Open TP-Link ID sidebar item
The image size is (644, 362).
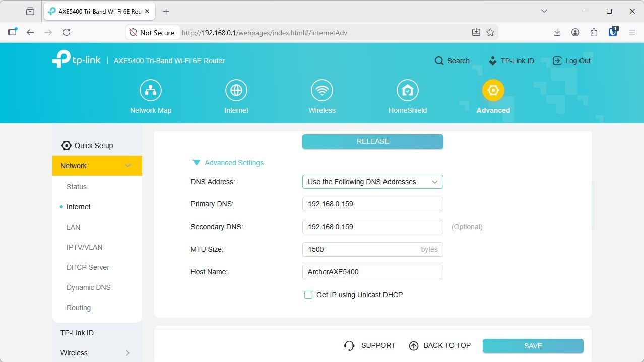click(77, 333)
